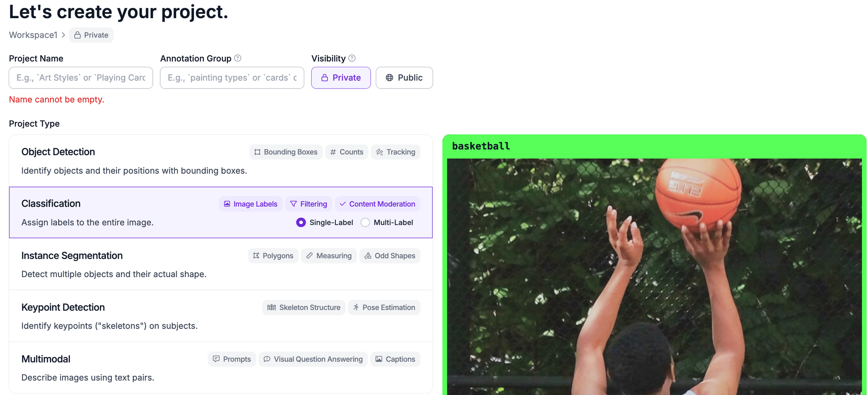Click the Filtering funnel icon
This screenshot has height=395, width=868.
[293, 204]
